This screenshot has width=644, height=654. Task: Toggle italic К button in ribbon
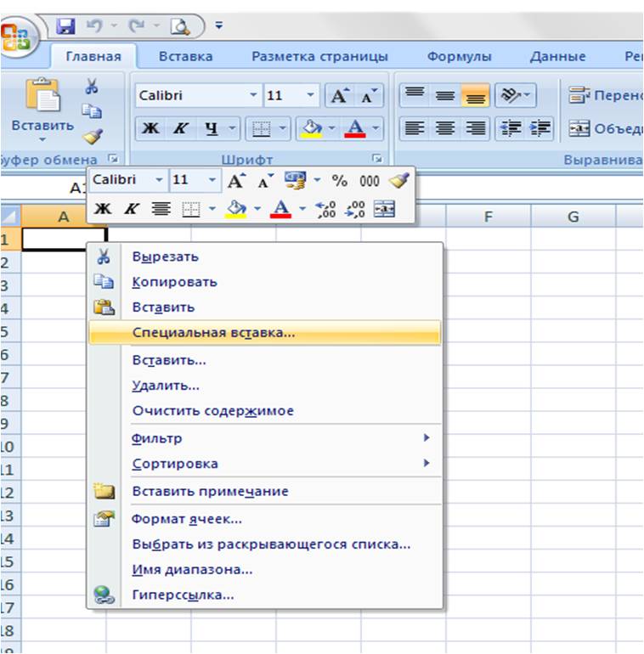(x=181, y=128)
